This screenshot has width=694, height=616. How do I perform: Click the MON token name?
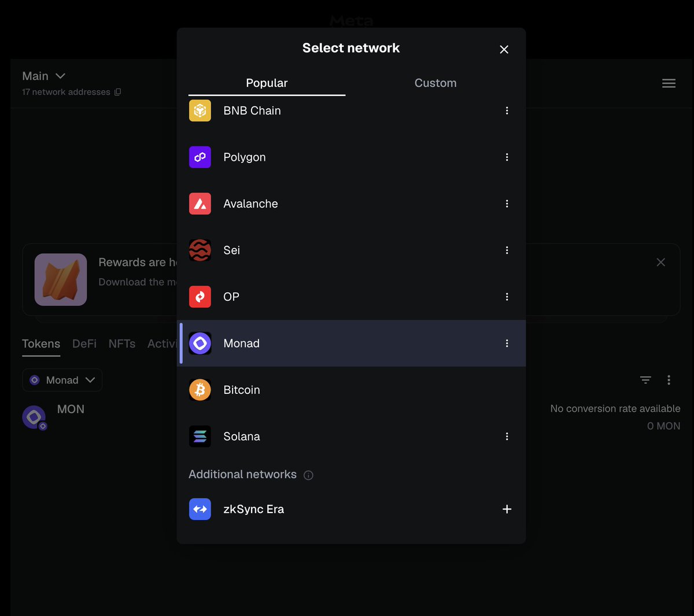[x=71, y=410]
